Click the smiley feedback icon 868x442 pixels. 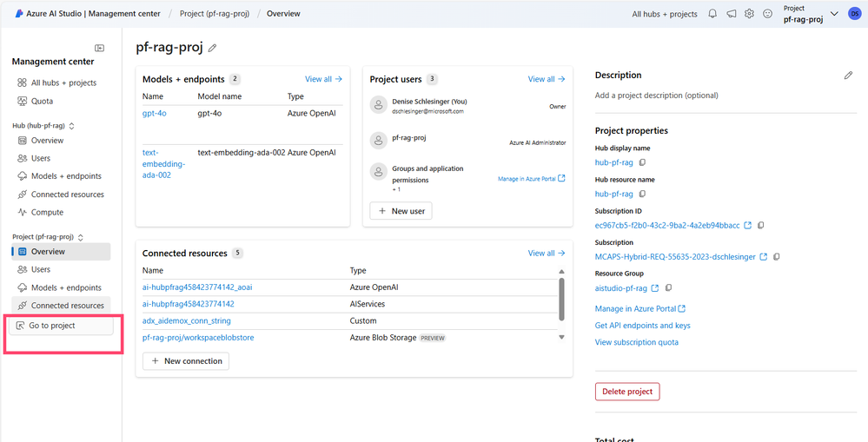(768, 14)
